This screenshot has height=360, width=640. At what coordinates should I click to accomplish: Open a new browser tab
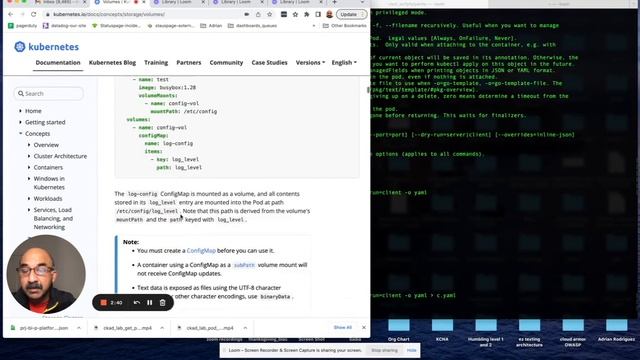point(334,2)
